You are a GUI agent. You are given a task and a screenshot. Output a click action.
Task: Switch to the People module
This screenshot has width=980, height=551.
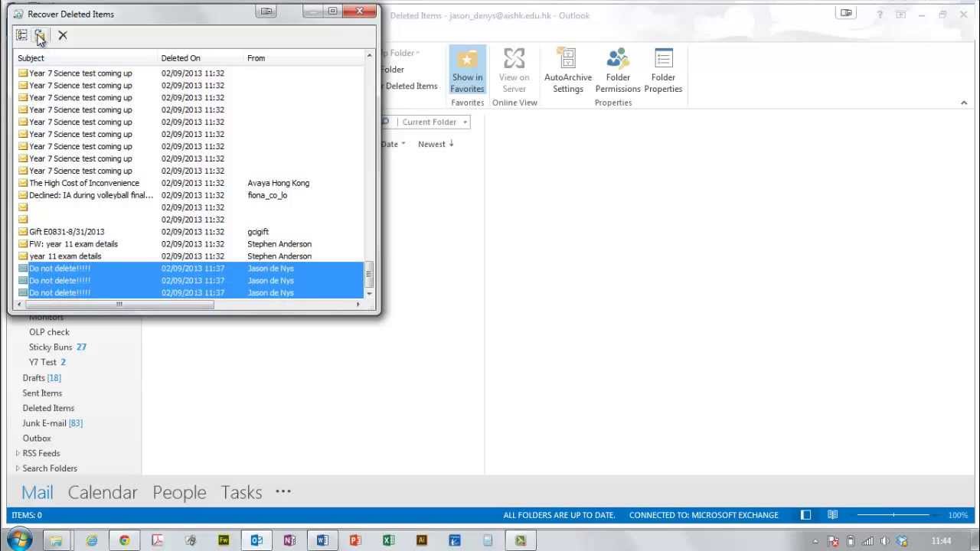179,492
